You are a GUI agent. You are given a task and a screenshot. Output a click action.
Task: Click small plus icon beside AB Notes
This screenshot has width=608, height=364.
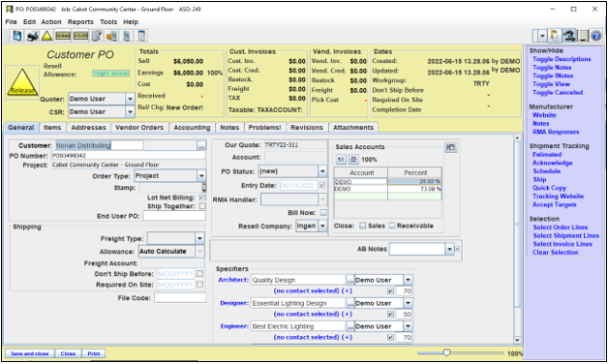[458, 249]
